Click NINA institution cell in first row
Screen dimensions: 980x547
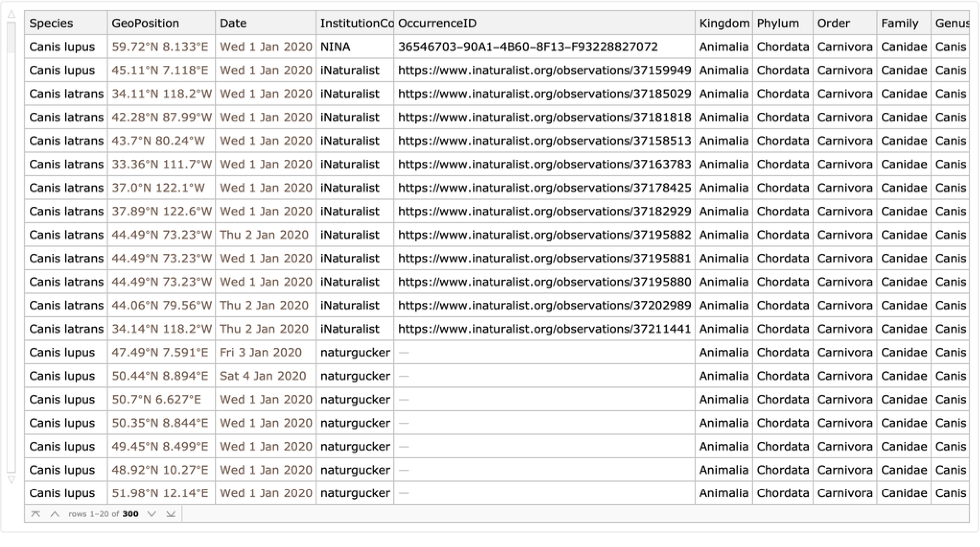(335, 47)
